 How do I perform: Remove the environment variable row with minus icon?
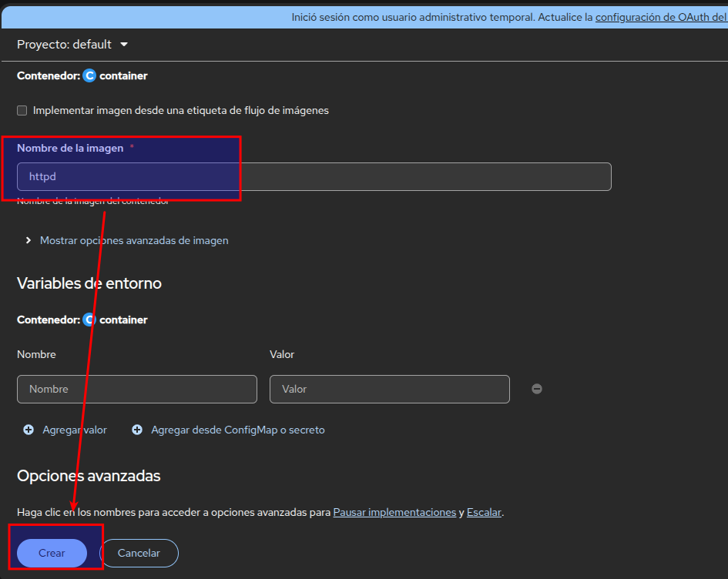point(537,390)
